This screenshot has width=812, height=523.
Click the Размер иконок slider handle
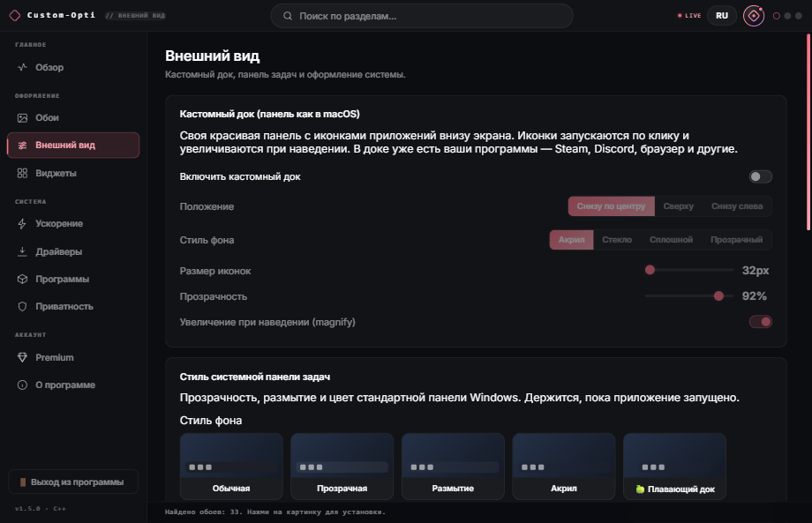pyautogui.click(x=650, y=270)
